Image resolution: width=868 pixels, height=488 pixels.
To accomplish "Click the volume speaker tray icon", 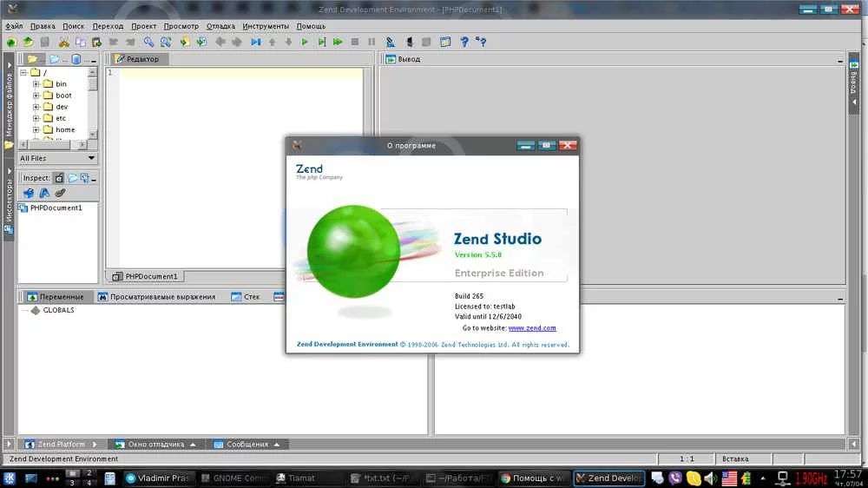I will click(x=711, y=478).
